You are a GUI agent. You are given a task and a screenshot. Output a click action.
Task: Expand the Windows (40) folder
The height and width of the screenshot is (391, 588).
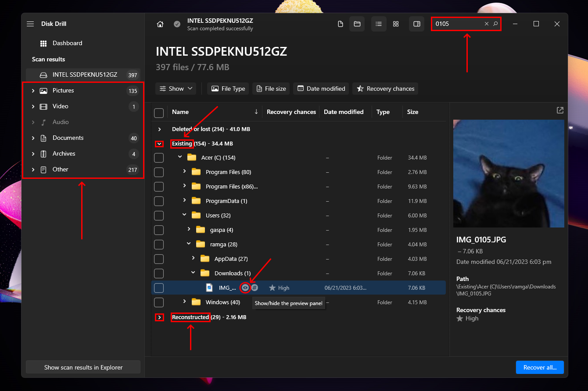184,302
